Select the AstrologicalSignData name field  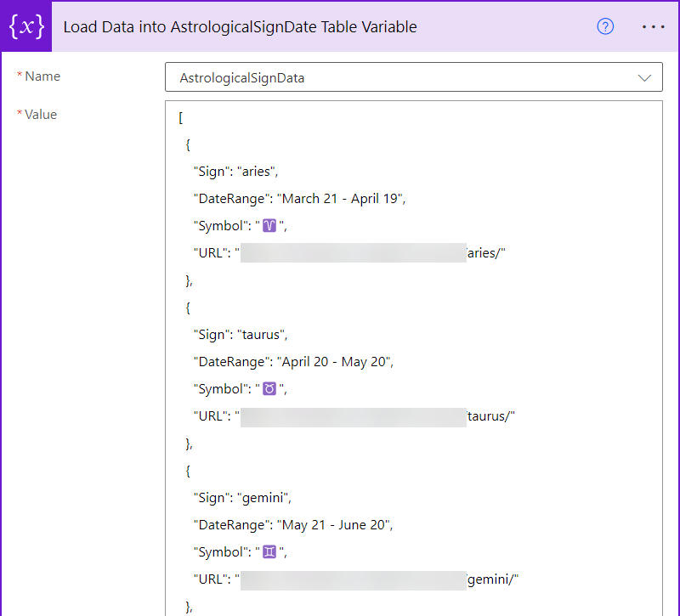[x=413, y=77]
